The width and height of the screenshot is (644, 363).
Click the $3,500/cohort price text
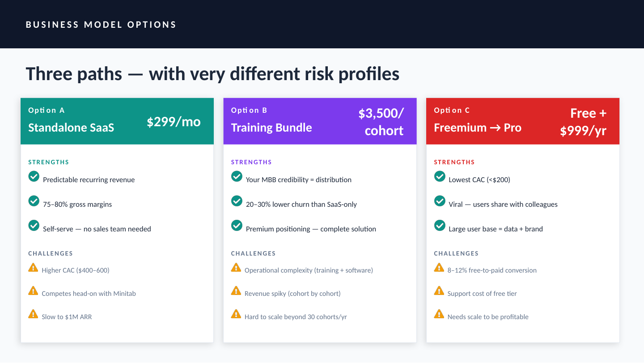tap(381, 122)
